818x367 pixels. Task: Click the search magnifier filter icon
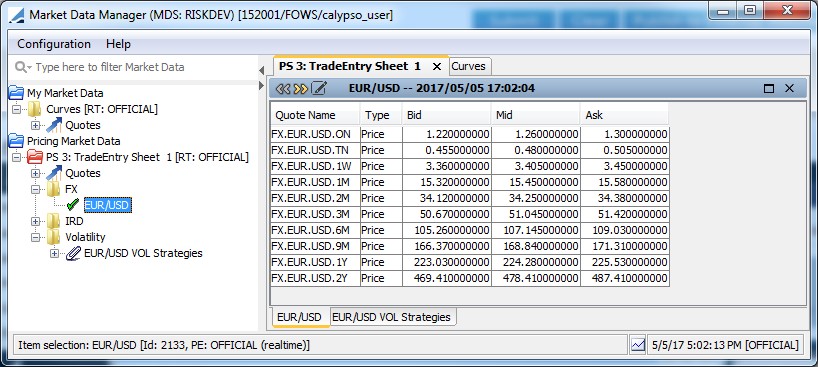[23, 67]
